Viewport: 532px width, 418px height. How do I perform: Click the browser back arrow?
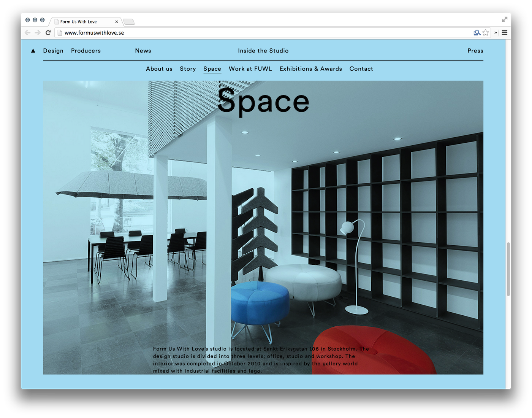click(27, 33)
